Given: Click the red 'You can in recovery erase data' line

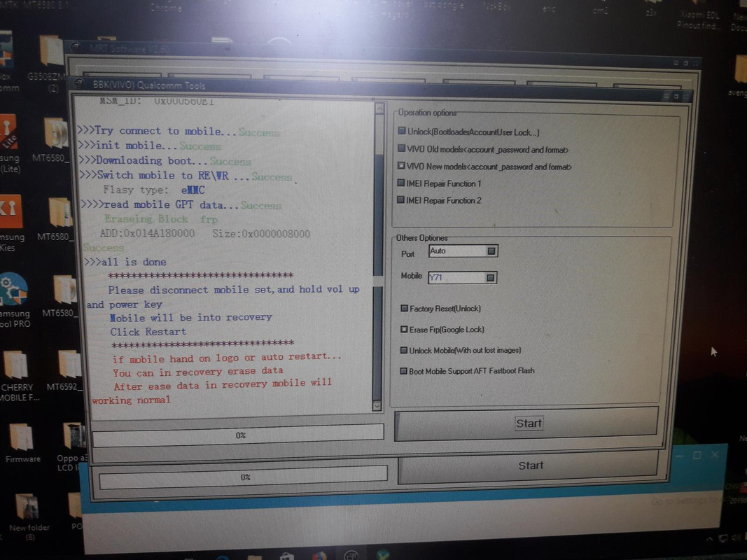Looking at the screenshot, I should click(197, 372).
